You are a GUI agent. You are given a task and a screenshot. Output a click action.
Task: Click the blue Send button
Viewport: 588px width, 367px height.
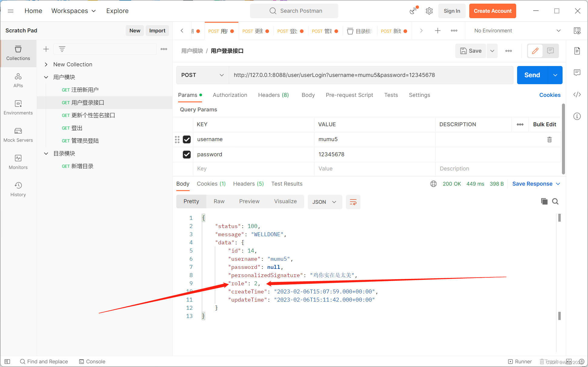532,75
